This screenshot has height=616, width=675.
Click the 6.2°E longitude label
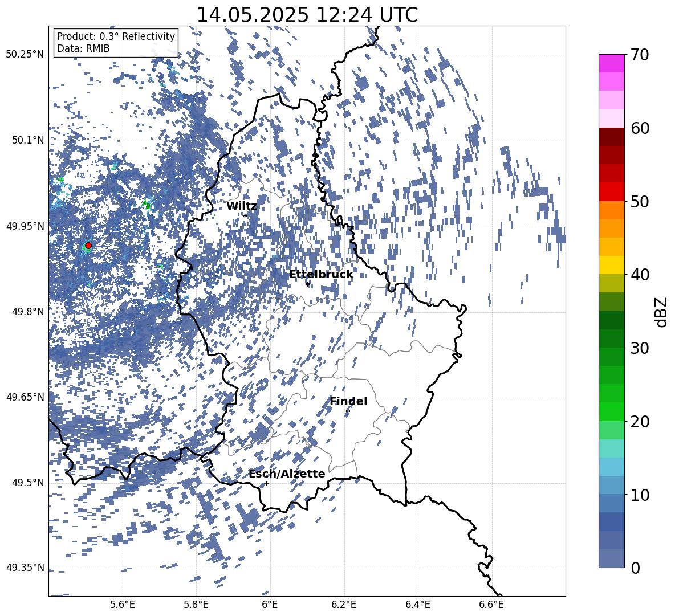pyautogui.click(x=344, y=605)
